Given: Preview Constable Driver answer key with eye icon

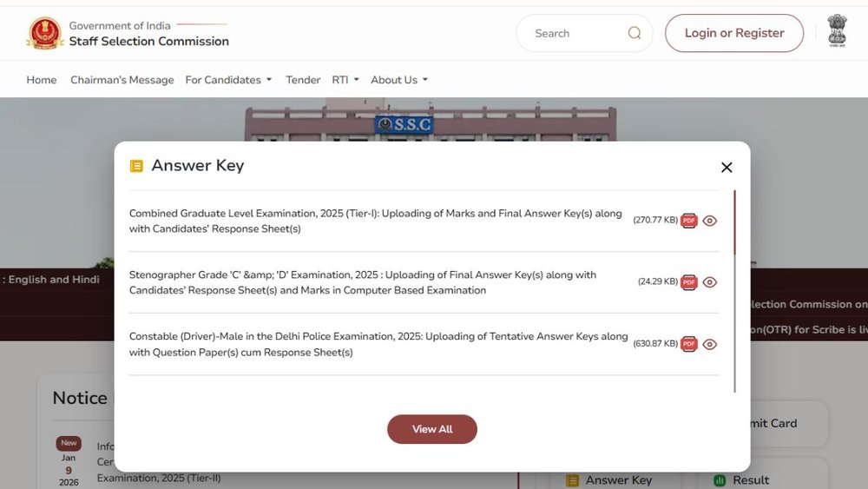Looking at the screenshot, I should pos(710,344).
